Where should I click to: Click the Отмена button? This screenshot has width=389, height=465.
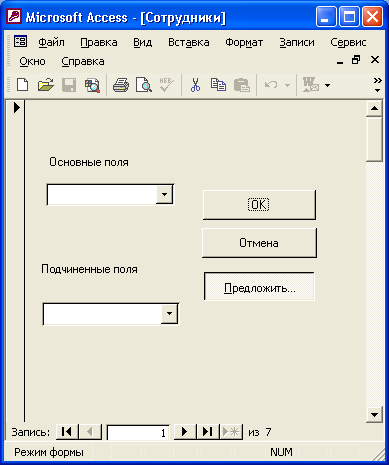[259, 243]
